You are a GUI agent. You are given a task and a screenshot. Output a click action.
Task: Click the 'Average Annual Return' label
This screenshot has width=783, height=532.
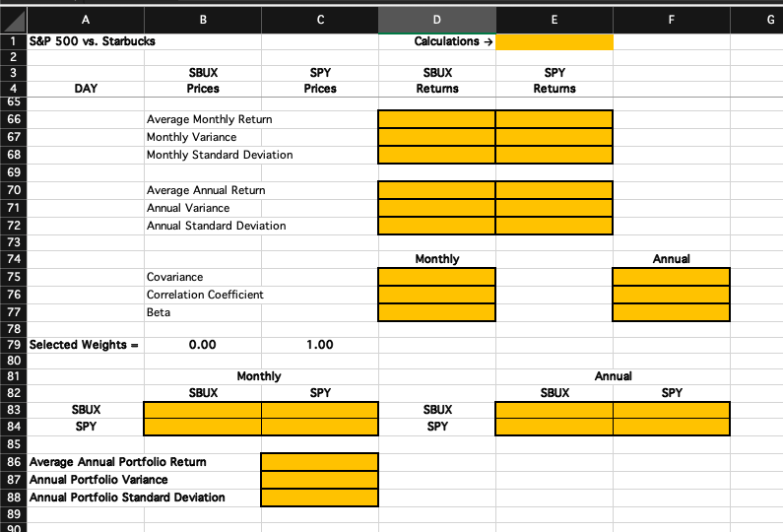206,190
